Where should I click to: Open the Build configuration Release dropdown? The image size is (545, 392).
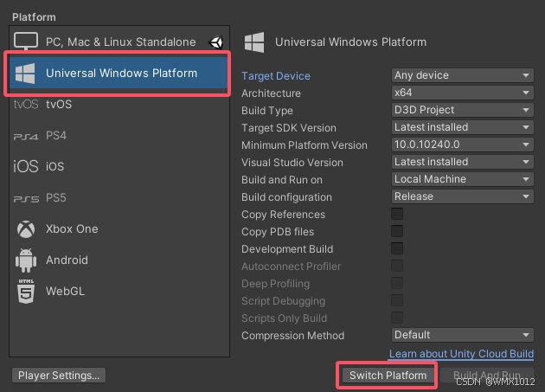[x=463, y=197]
